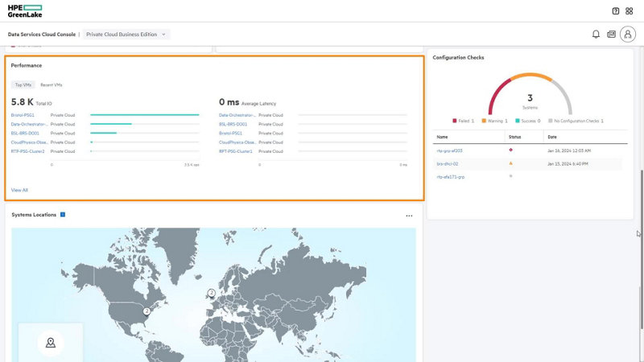Viewport: 644px width, 362px height.
Task: Click the Configuration Checks panel title
Action: click(458, 57)
